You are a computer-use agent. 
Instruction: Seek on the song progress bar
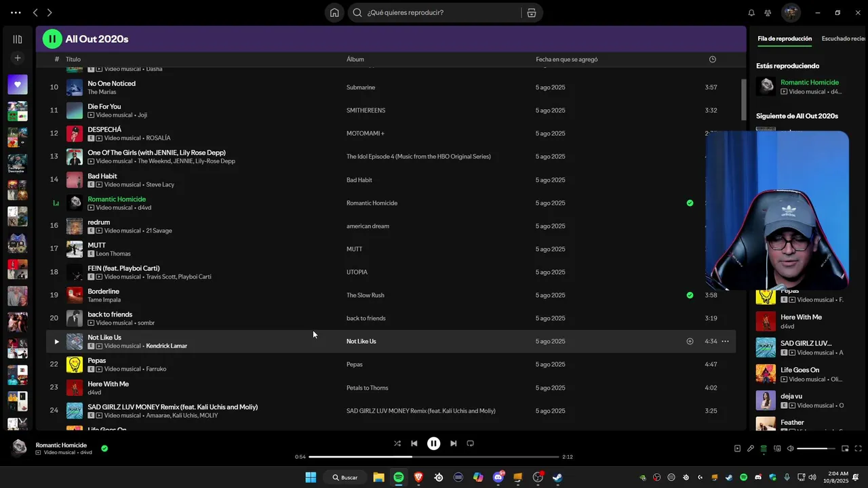coord(434,457)
